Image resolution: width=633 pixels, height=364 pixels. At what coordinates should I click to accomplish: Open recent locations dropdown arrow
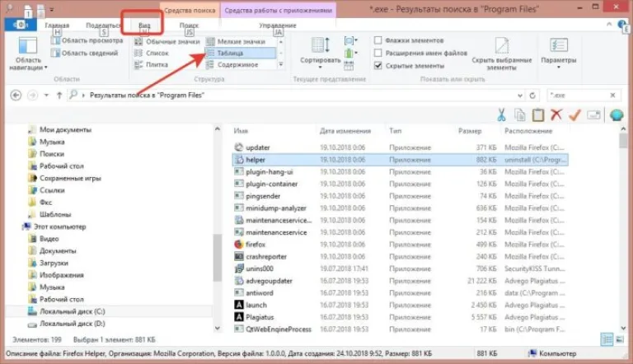46,96
